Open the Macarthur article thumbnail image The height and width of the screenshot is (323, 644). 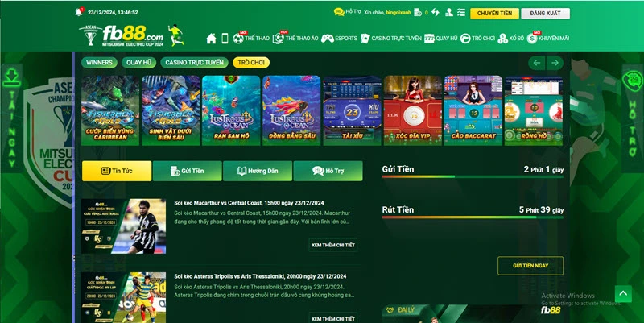(x=124, y=226)
